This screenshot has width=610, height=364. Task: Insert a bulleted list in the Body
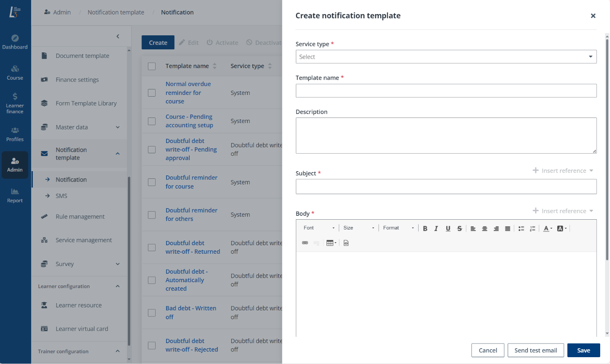521,228
